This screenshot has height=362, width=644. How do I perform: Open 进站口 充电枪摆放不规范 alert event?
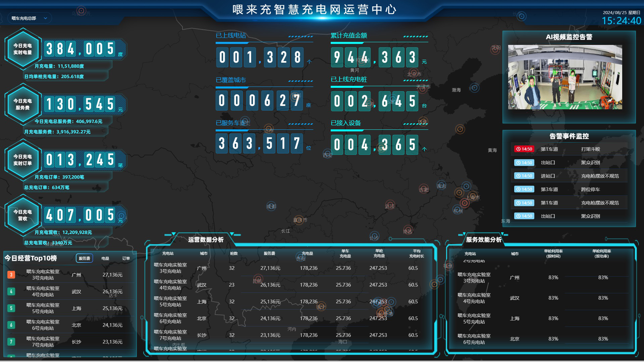[569, 176]
